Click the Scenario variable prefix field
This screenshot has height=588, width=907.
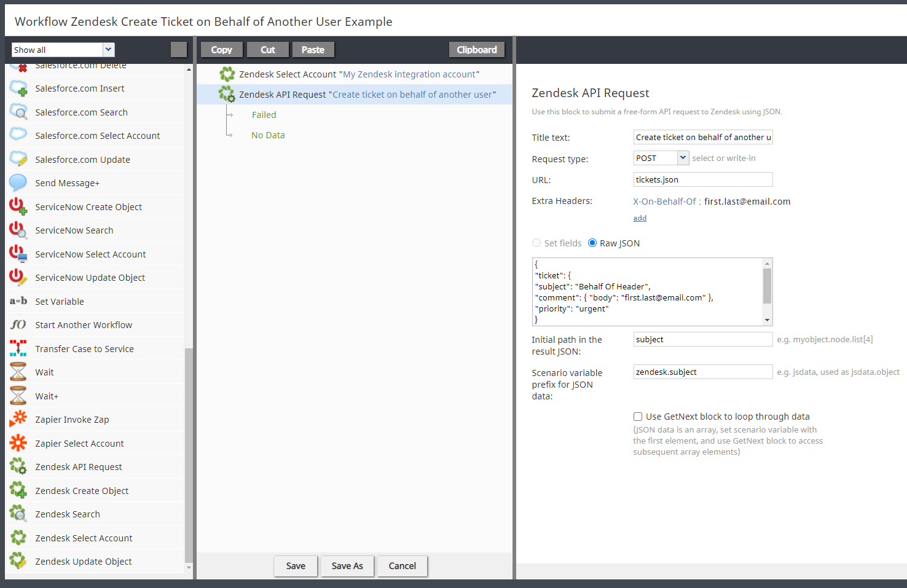pyautogui.click(x=703, y=372)
